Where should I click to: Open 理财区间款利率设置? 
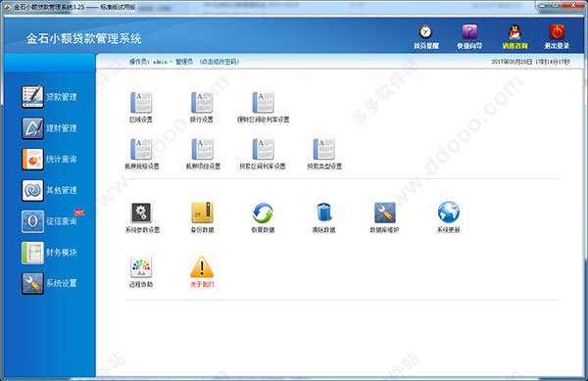tap(263, 107)
